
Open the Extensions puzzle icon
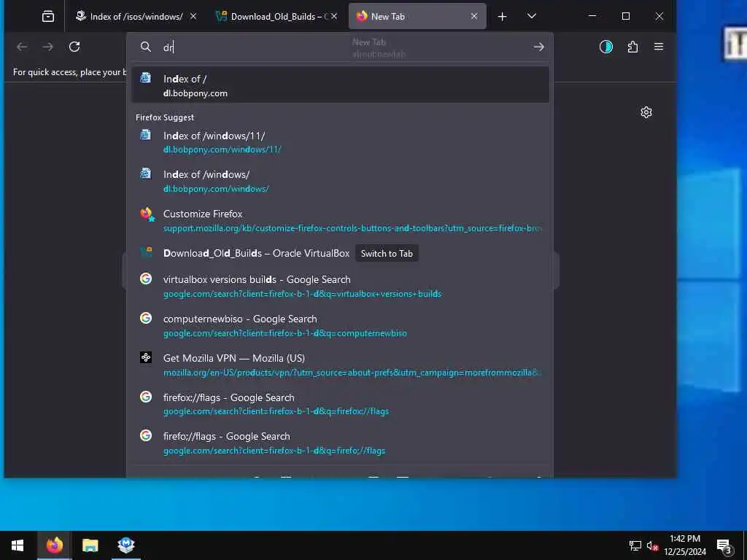[x=632, y=47]
